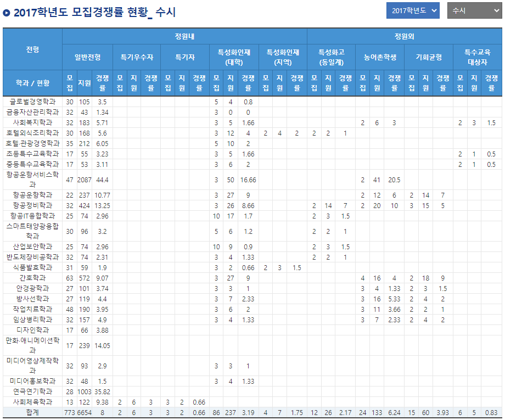
Task: Select the 산업보안학과 row label
Action: pyautogui.click(x=32, y=247)
